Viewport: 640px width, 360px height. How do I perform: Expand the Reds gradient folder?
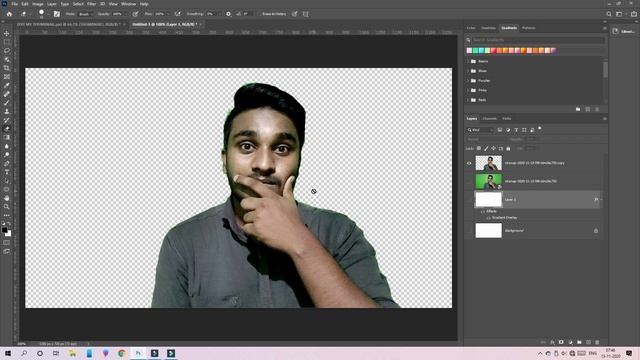[x=468, y=100]
